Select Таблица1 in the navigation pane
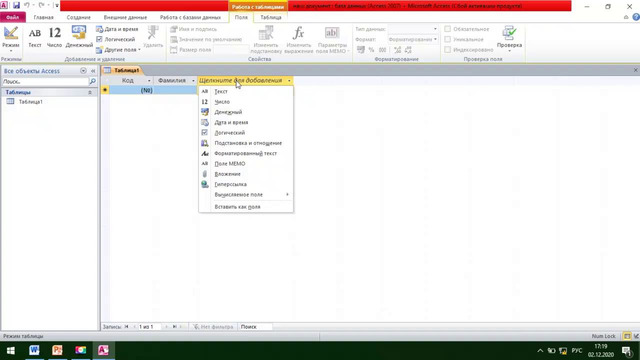Viewport: 640px width, 360px height. [31, 102]
